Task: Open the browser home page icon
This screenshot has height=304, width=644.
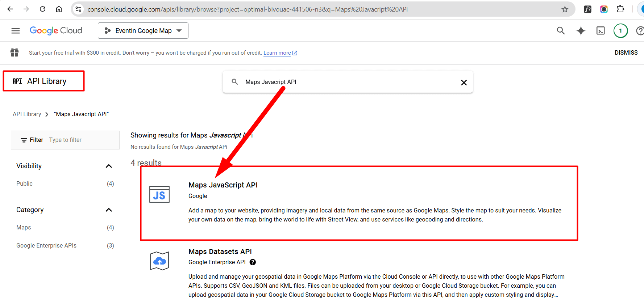Action: point(59,9)
